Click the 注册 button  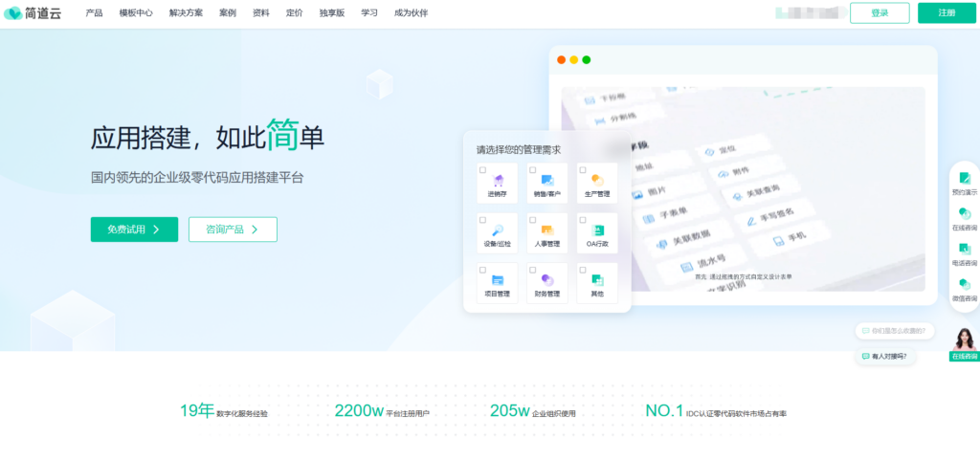pyautogui.click(x=947, y=13)
